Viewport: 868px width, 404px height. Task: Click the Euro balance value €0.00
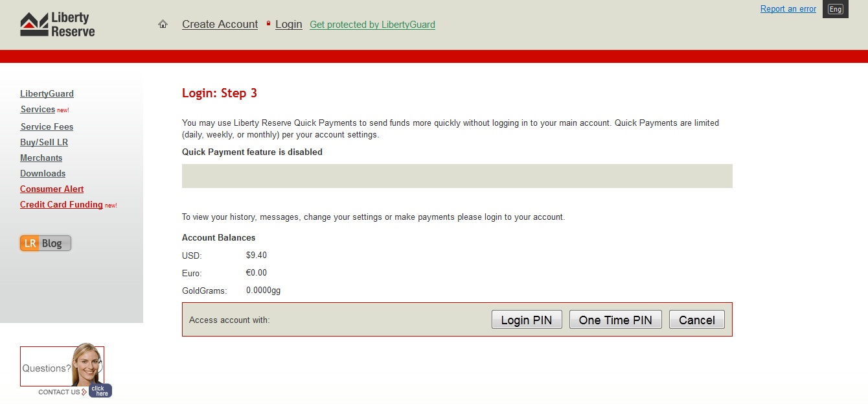257,272
